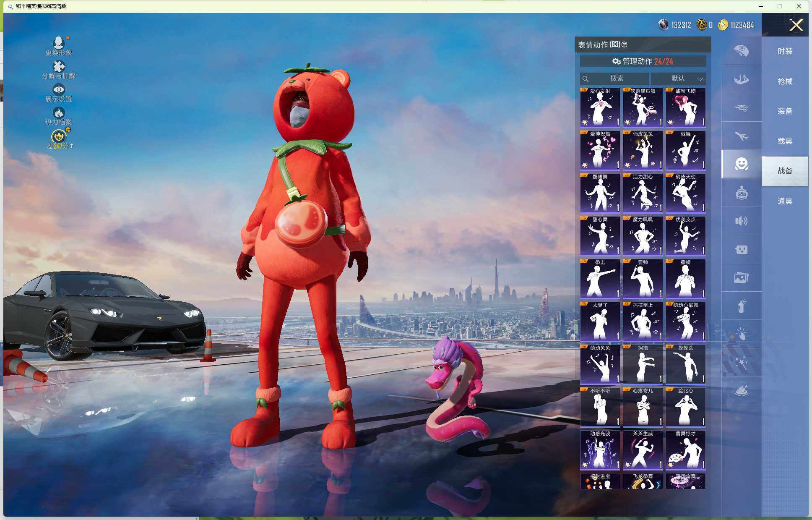Click the 搜索 search field
Screen dimensions: 812x520
[x=615, y=78]
